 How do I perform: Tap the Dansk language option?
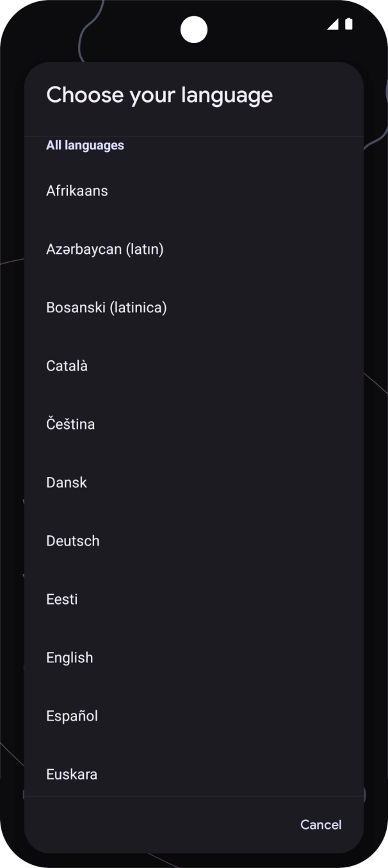[x=67, y=483]
